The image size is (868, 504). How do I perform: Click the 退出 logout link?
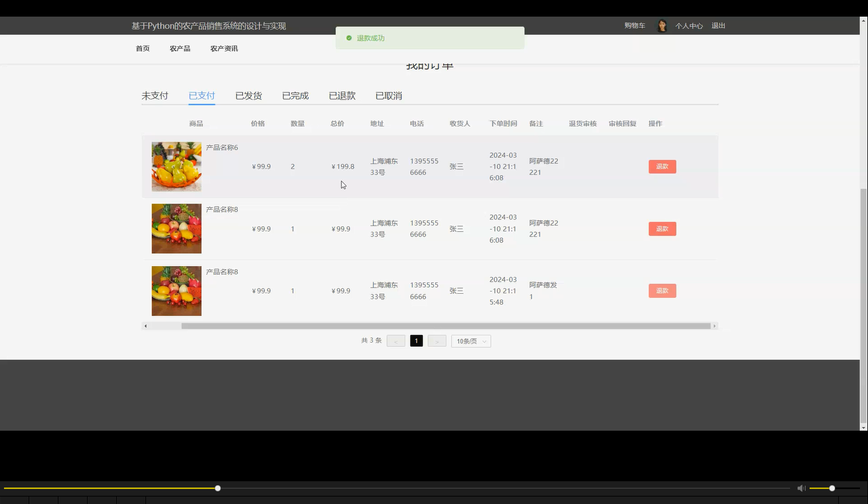pos(718,25)
